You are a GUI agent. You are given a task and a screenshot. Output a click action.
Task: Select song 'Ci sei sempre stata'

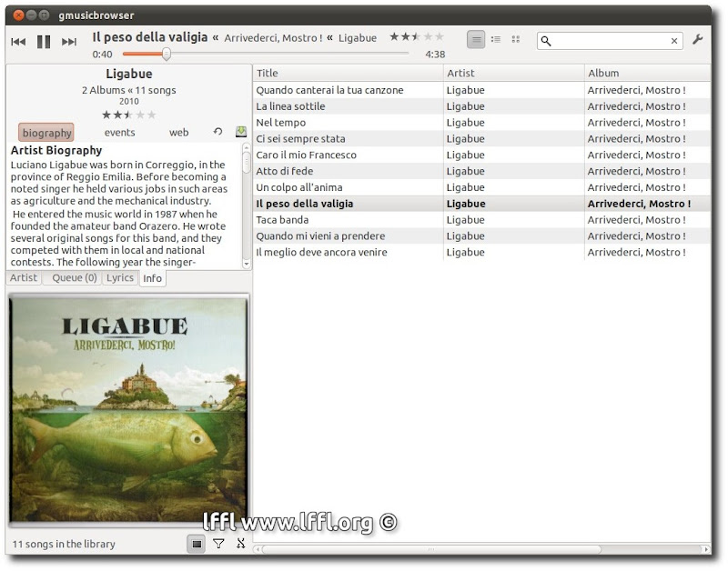click(x=481, y=139)
